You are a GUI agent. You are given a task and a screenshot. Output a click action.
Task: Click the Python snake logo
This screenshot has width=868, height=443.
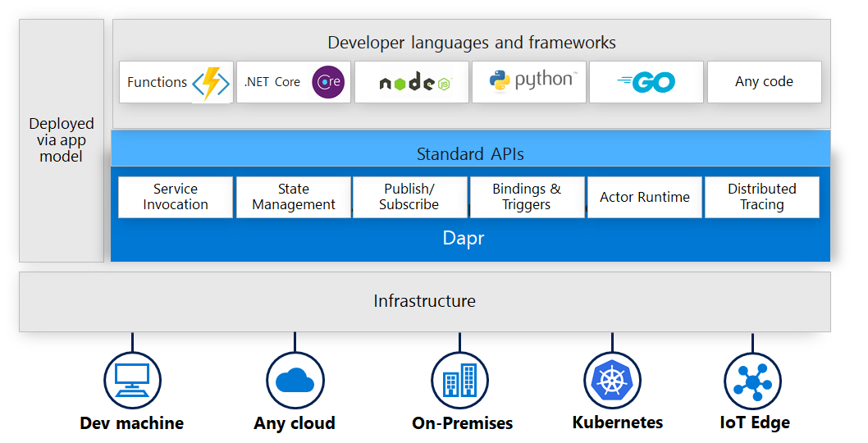pyautogui.click(x=500, y=81)
